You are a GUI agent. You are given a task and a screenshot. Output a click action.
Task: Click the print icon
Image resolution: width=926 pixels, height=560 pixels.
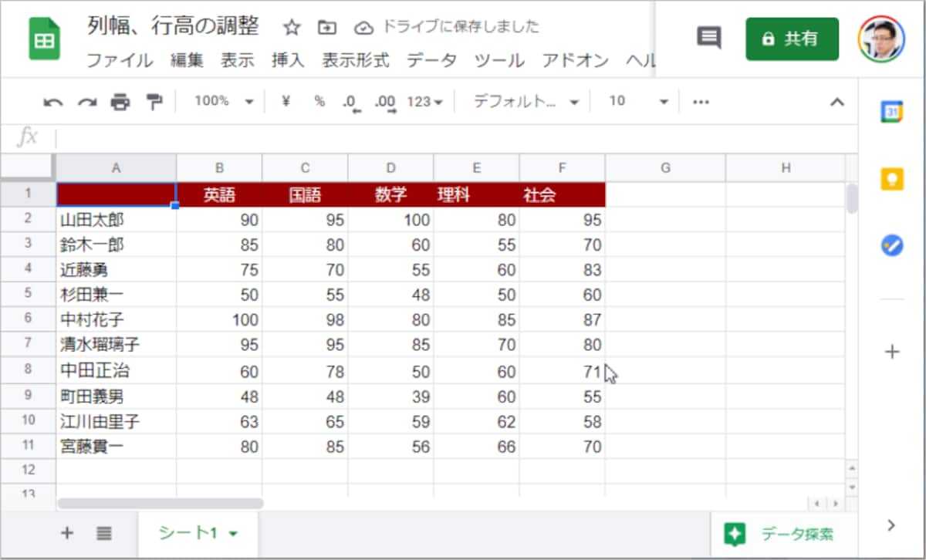120,102
